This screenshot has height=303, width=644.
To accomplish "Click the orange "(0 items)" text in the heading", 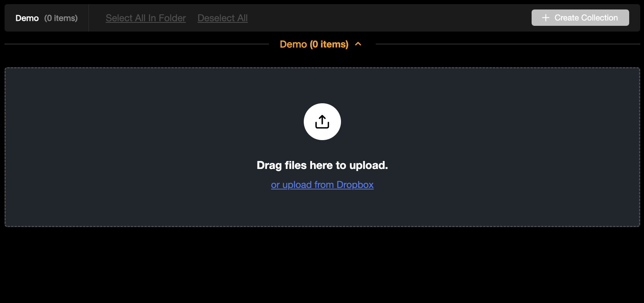I will click(329, 44).
